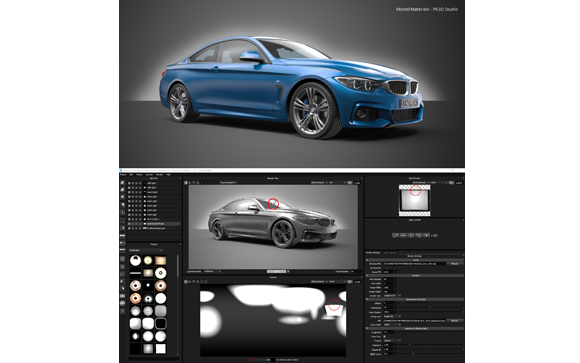
Task: Click the Roughness slider handle
Action: (397, 332)
